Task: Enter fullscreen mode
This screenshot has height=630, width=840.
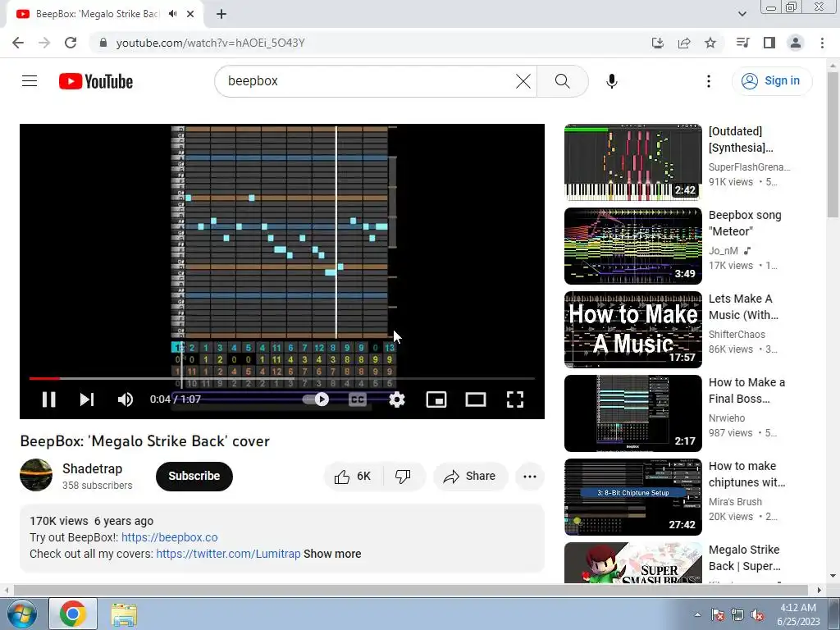Action: 515,399
